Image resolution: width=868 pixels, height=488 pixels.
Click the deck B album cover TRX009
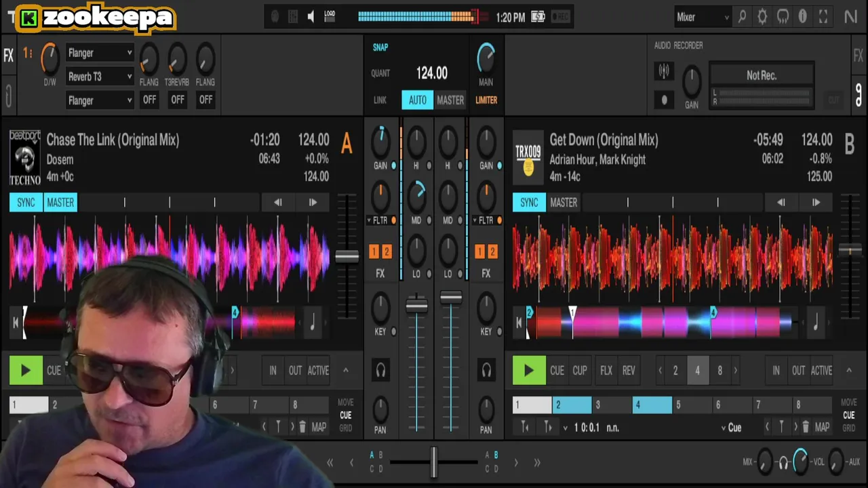[528, 157]
